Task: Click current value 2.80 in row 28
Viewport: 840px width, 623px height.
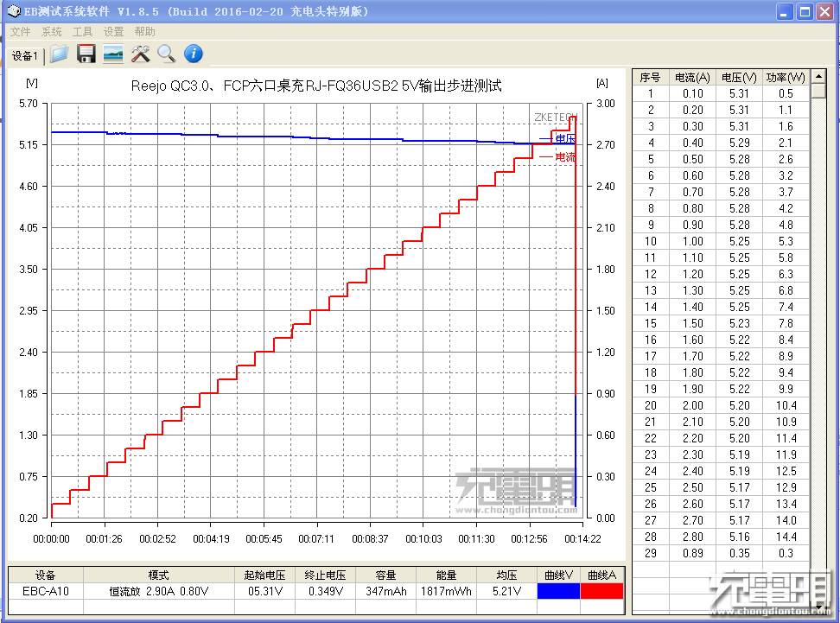Action: pos(693,537)
